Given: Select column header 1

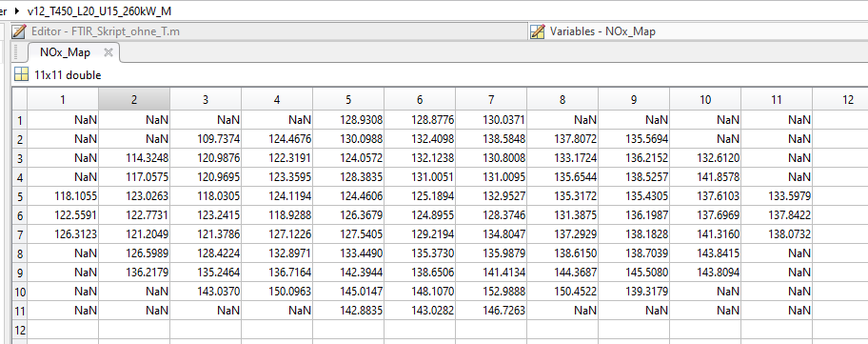Looking at the screenshot, I should (x=63, y=100).
